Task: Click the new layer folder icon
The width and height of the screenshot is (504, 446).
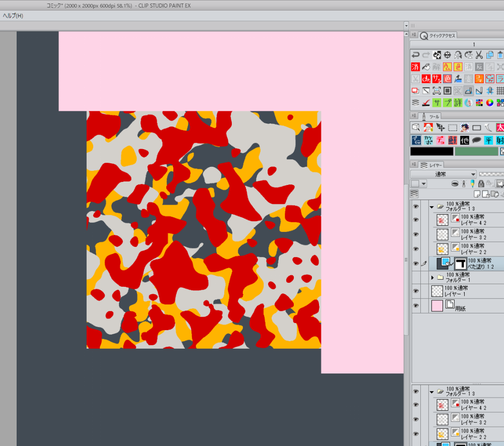Action: click(x=495, y=194)
